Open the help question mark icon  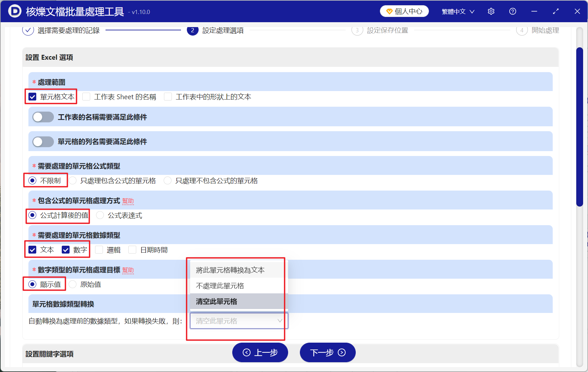point(513,11)
